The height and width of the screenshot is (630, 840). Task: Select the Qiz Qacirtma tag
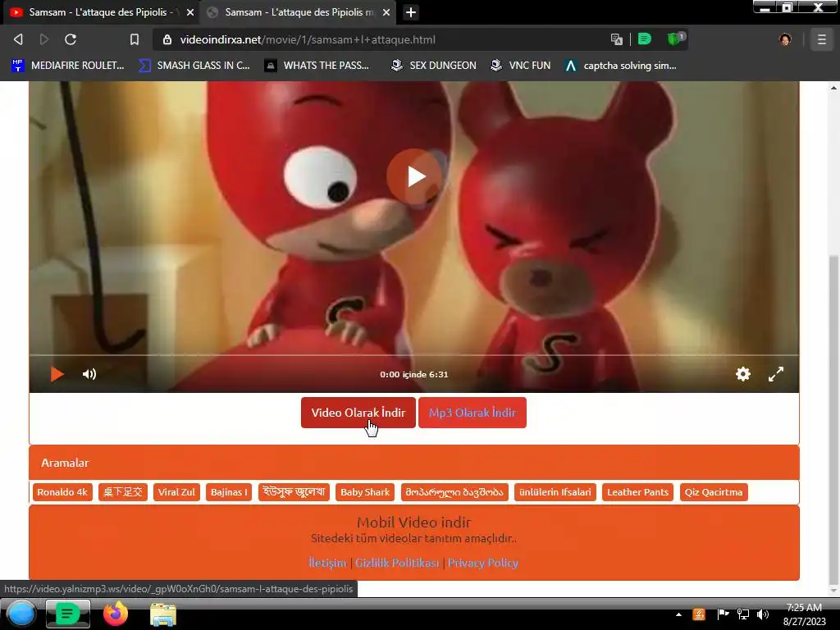coord(714,492)
